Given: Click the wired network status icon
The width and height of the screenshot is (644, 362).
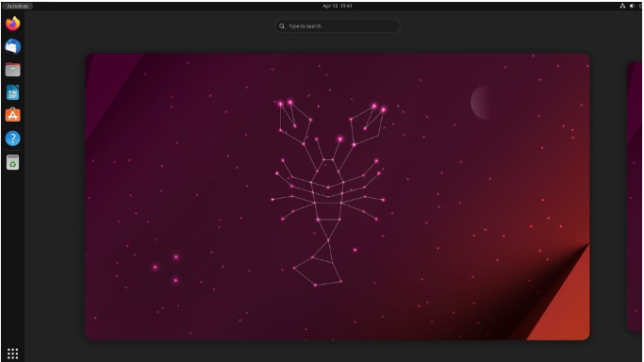Looking at the screenshot, I should click(x=622, y=6).
